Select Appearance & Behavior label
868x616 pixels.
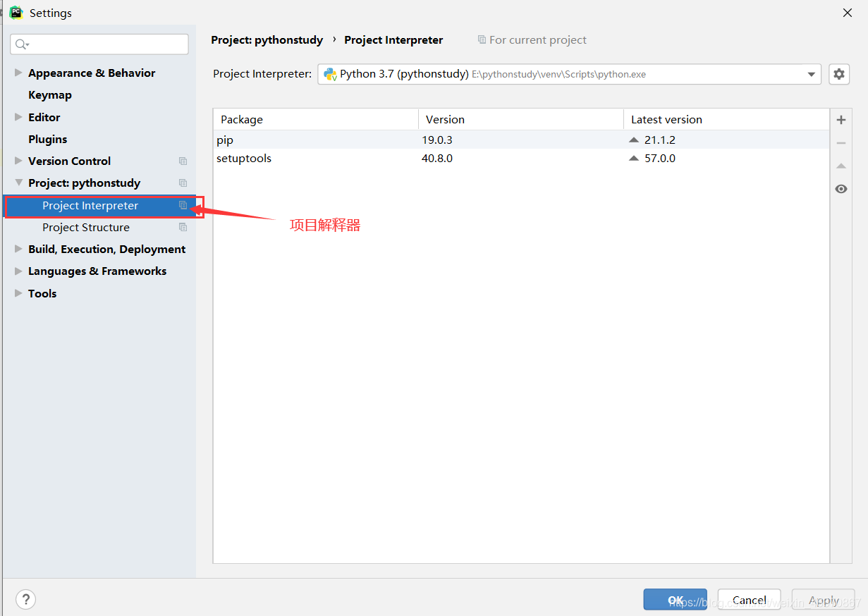coord(92,73)
